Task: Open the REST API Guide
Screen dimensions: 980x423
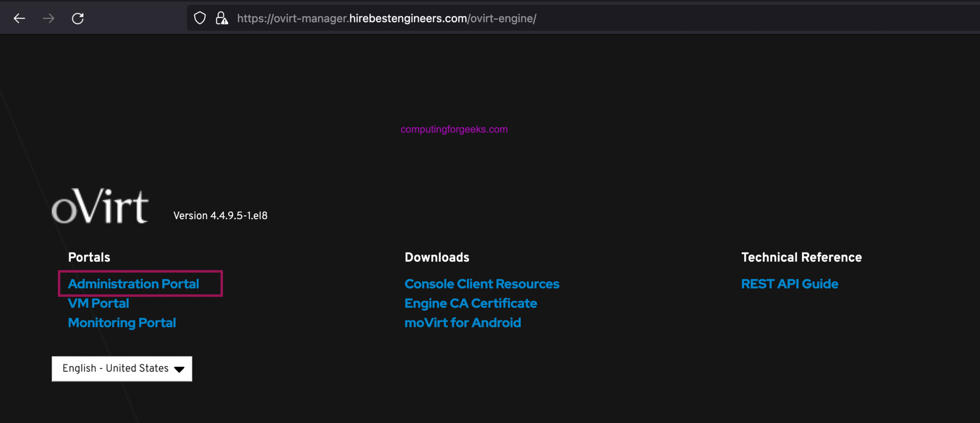Action: click(x=790, y=284)
